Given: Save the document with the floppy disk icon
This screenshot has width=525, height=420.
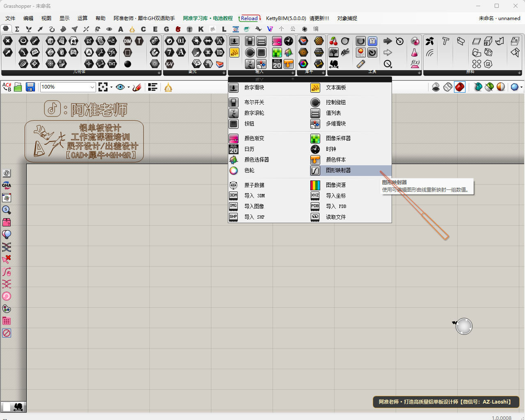Looking at the screenshot, I should [30, 87].
